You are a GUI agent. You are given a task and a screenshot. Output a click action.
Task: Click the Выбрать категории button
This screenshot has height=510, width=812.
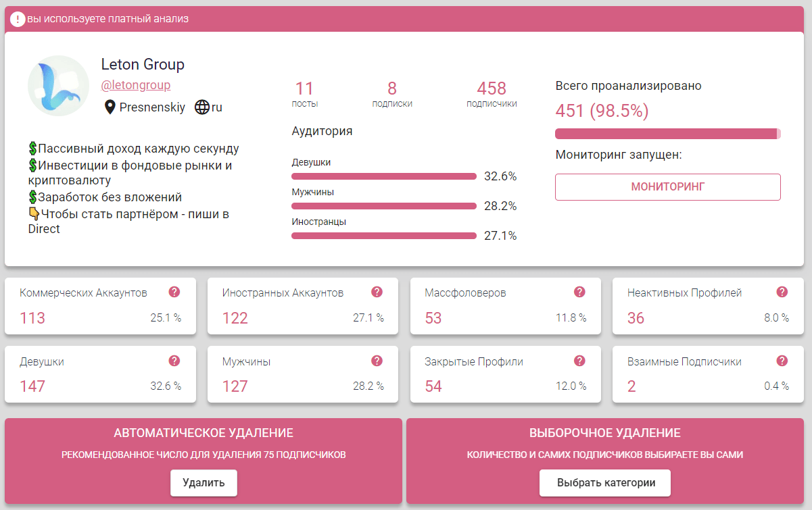(x=605, y=483)
